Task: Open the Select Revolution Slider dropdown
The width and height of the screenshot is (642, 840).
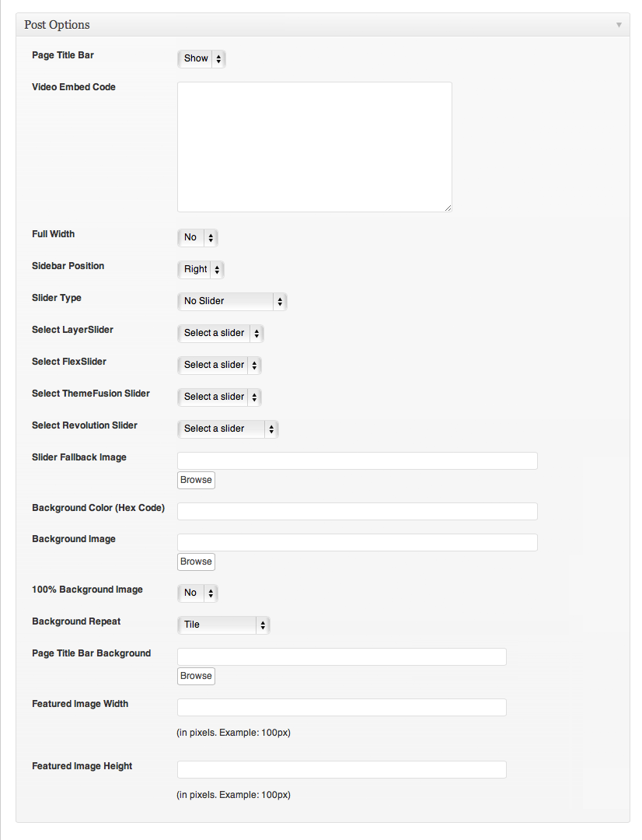Action: pos(227,429)
